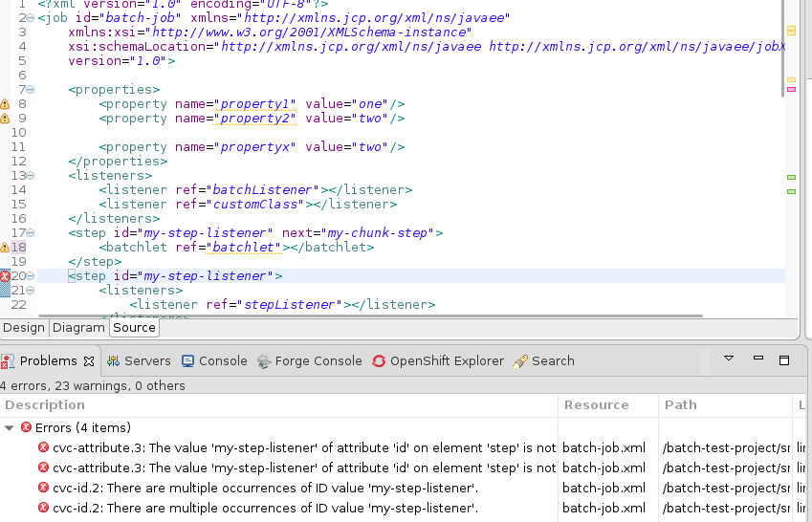Image resolution: width=812 pixels, height=522 pixels.
Task: Select the first cvc-attribute.3 error row
Action: 404,448
